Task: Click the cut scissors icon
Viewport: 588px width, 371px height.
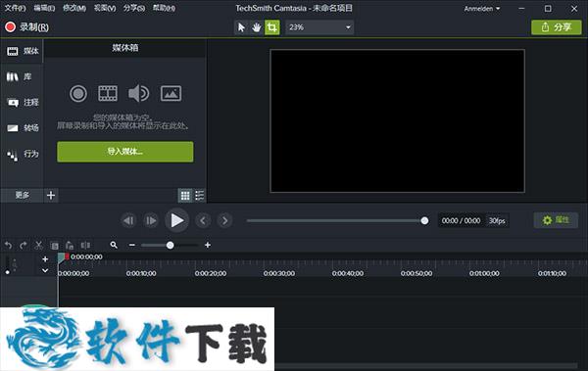Action: point(38,245)
